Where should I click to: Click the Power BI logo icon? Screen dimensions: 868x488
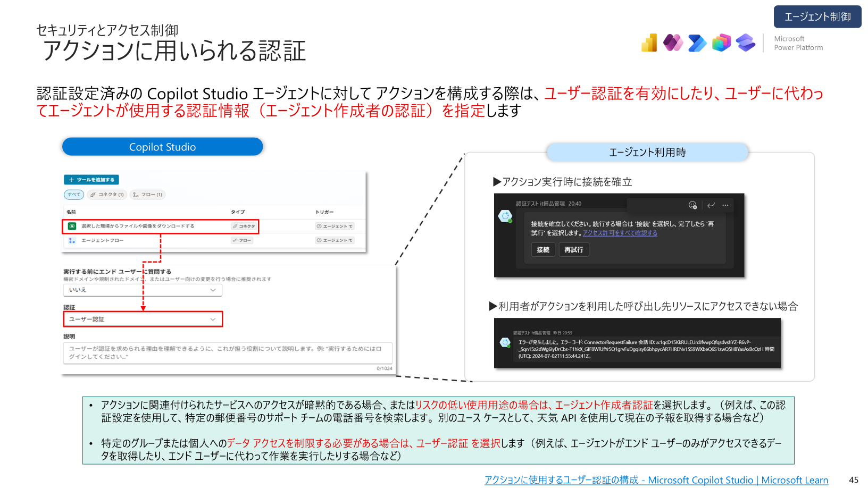pyautogui.click(x=649, y=43)
